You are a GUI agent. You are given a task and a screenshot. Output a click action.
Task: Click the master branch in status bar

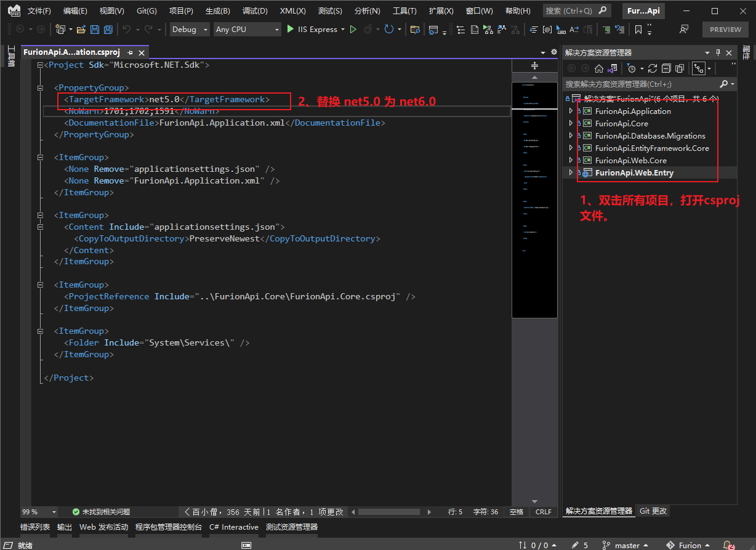[x=627, y=545]
